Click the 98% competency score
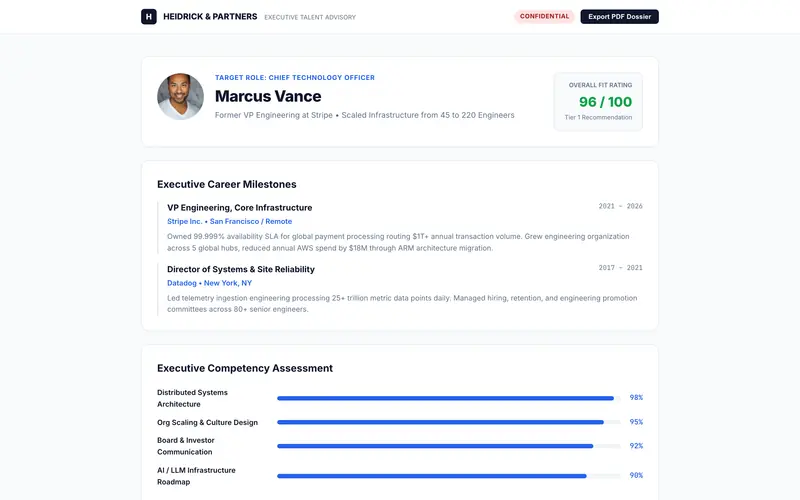Image resolution: width=800 pixels, height=500 pixels. (636, 397)
